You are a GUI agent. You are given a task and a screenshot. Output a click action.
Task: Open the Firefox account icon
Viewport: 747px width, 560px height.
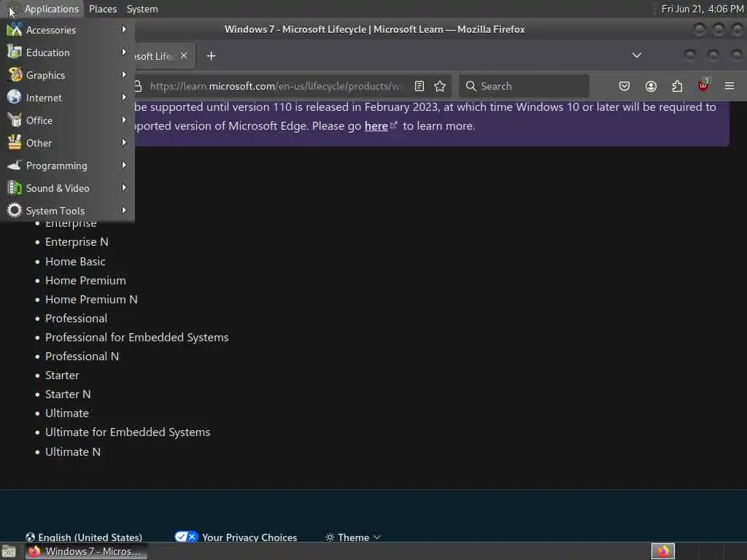pos(651,86)
